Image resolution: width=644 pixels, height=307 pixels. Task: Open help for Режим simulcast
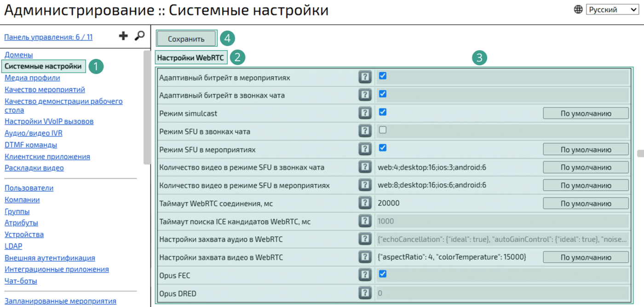click(x=365, y=113)
